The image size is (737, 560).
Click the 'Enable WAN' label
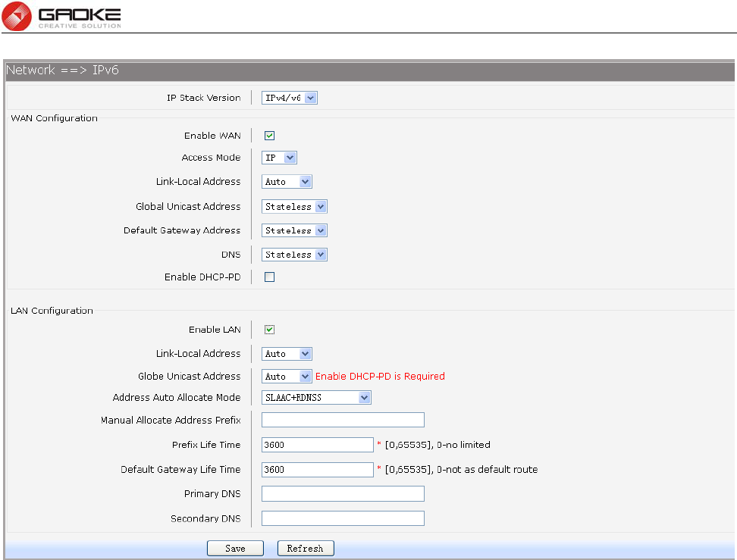pyautogui.click(x=212, y=136)
